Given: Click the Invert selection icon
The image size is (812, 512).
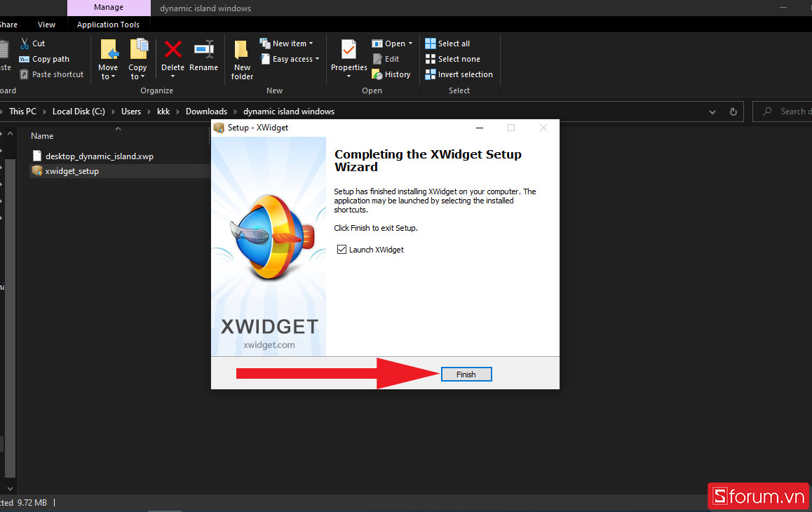Looking at the screenshot, I should pyautogui.click(x=459, y=74).
